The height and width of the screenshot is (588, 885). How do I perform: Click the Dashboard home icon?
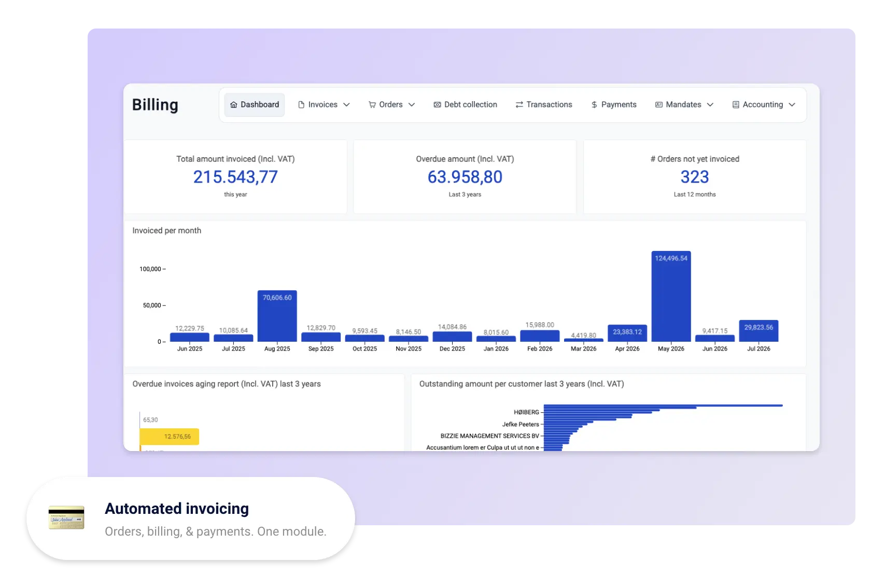point(234,105)
